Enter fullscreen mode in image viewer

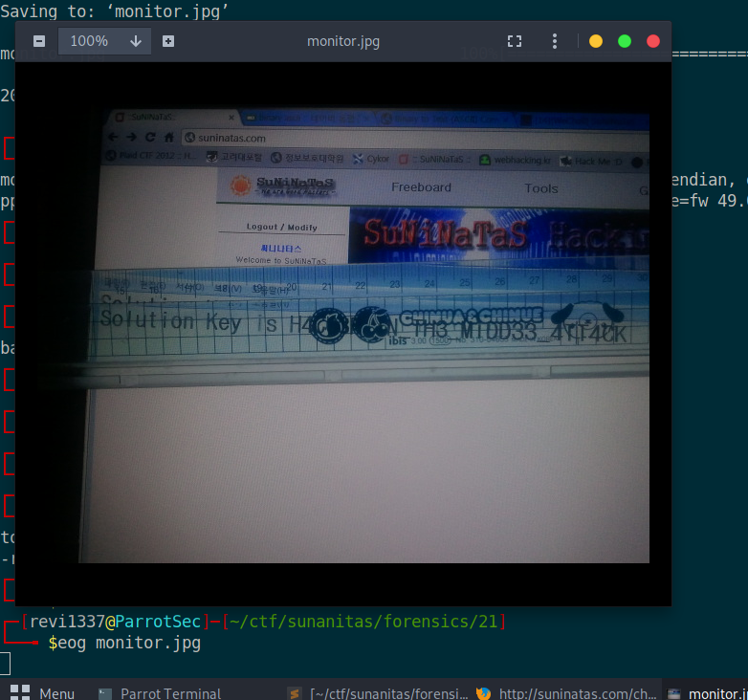[515, 41]
